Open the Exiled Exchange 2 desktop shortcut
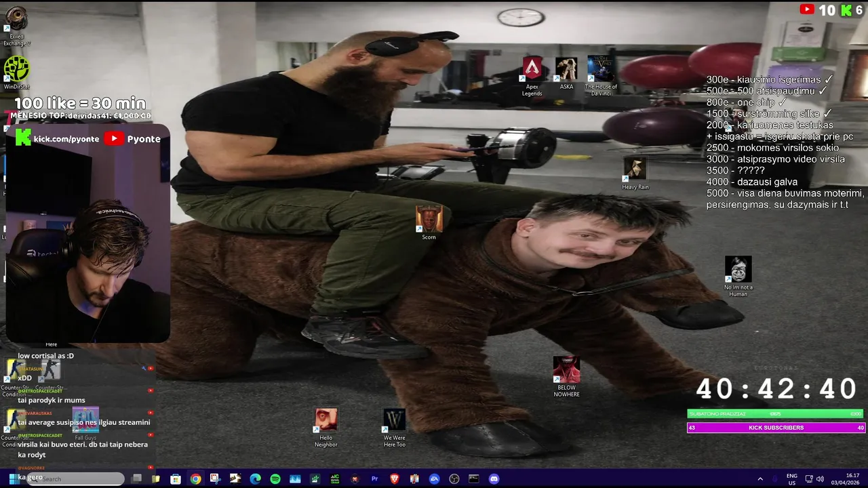 (x=16, y=26)
